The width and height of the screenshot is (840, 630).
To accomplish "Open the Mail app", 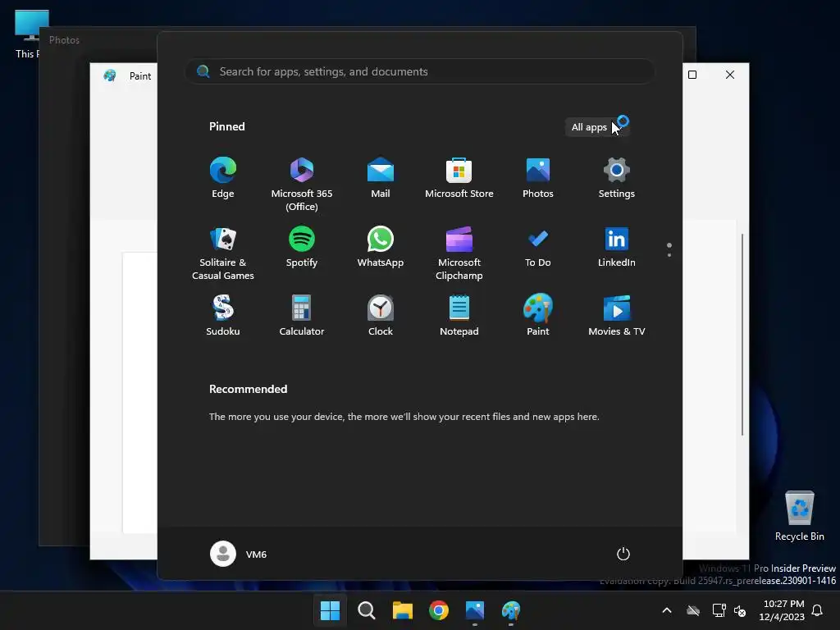I will (381, 178).
